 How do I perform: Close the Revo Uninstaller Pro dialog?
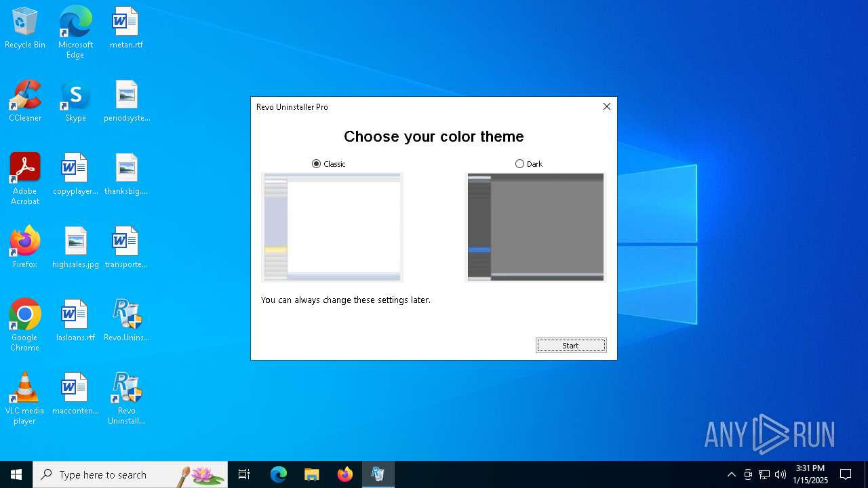coord(607,106)
